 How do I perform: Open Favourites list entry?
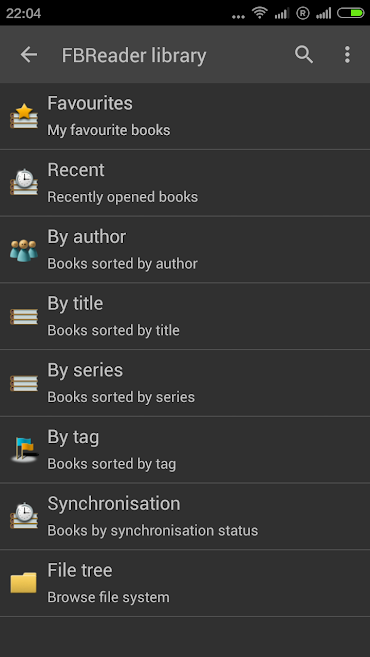tap(185, 116)
